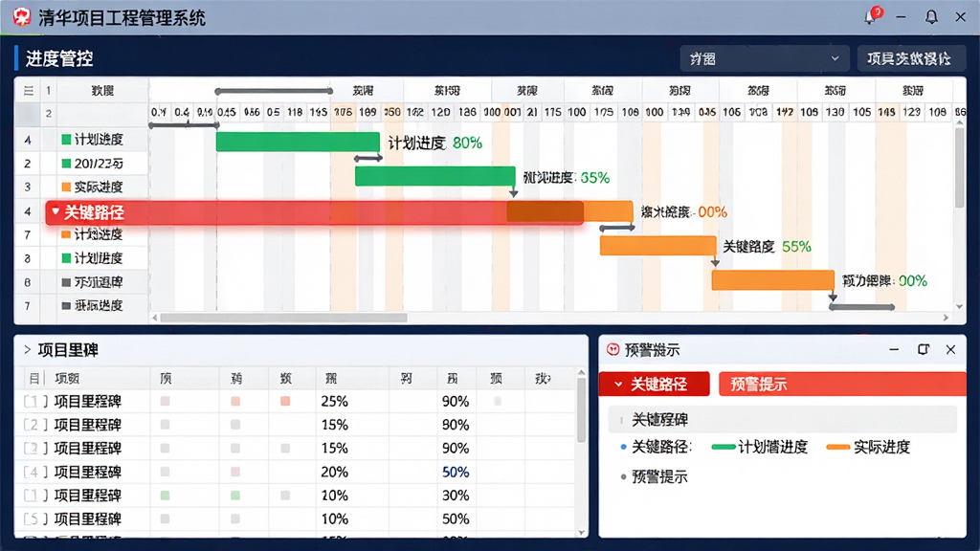Expand the 关键路径 red tab chevron
The width and height of the screenshot is (980, 551).
click(618, 385)
